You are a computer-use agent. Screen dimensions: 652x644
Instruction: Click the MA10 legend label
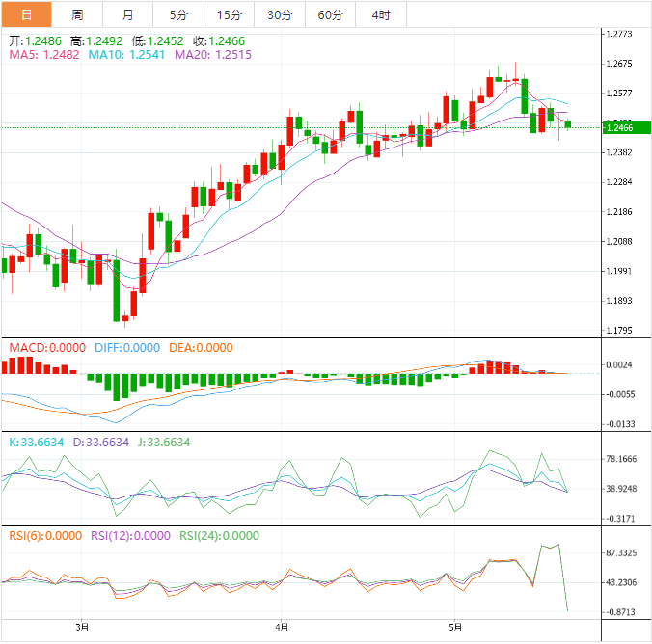coord(126,55)
